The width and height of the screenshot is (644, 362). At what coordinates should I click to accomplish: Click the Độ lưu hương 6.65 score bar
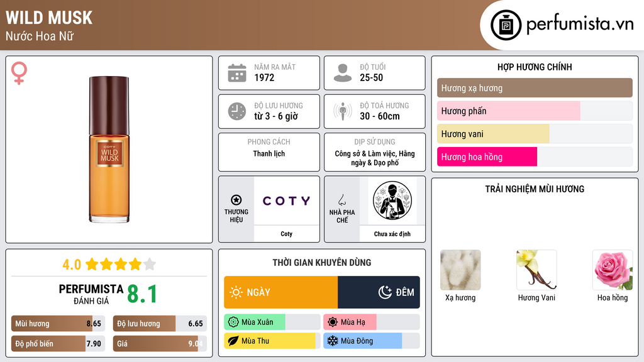coord(160,324)
